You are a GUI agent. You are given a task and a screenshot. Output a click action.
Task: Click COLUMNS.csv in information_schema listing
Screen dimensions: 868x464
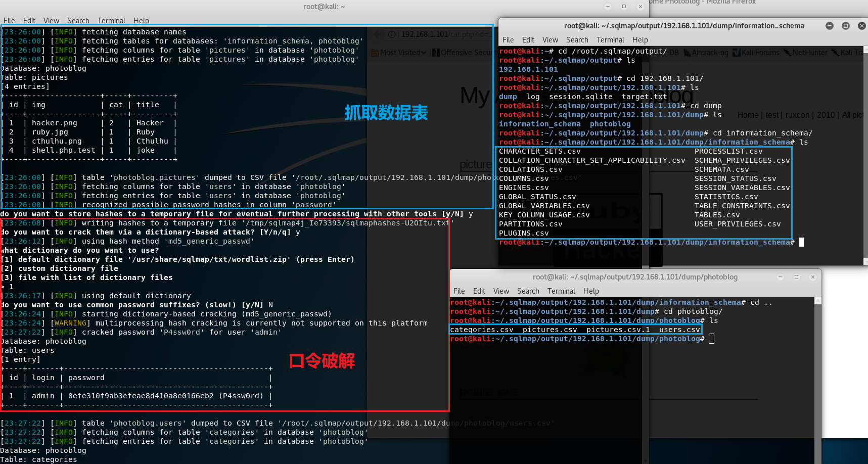click(524, 178)
